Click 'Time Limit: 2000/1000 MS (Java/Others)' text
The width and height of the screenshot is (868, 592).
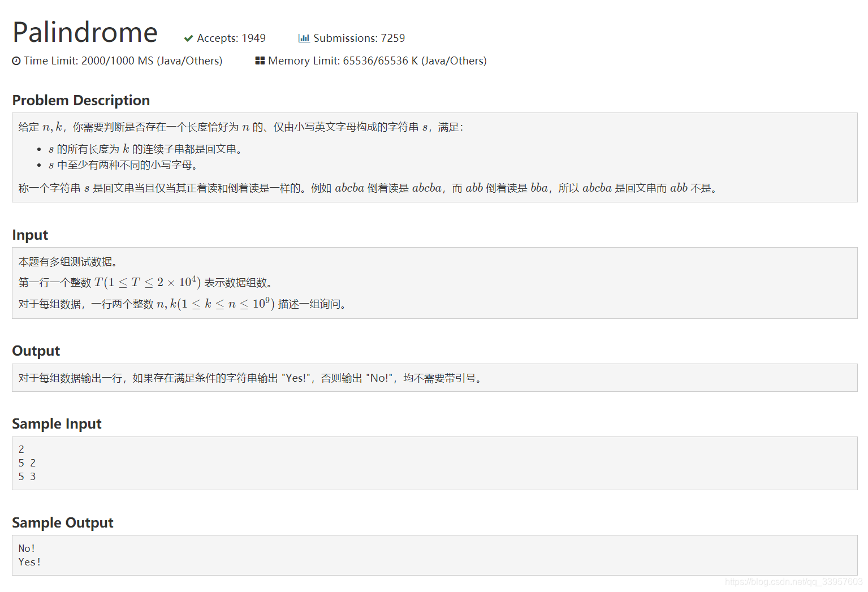[123, 61]
